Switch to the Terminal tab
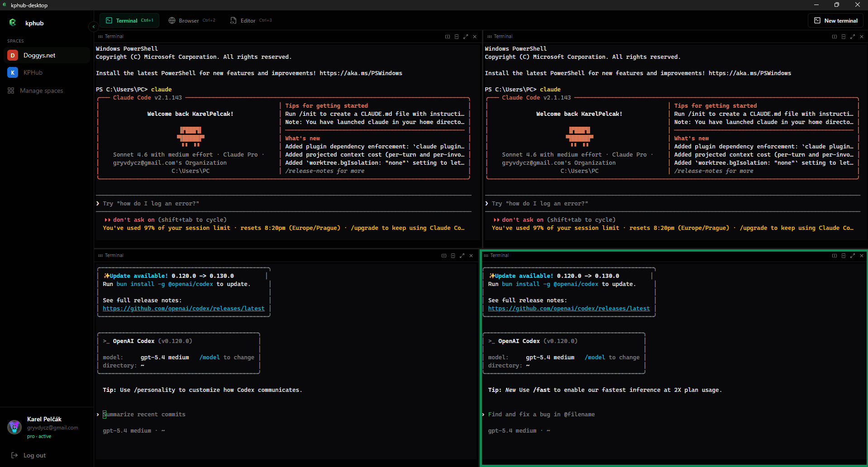868x467 pixels. 129,20
